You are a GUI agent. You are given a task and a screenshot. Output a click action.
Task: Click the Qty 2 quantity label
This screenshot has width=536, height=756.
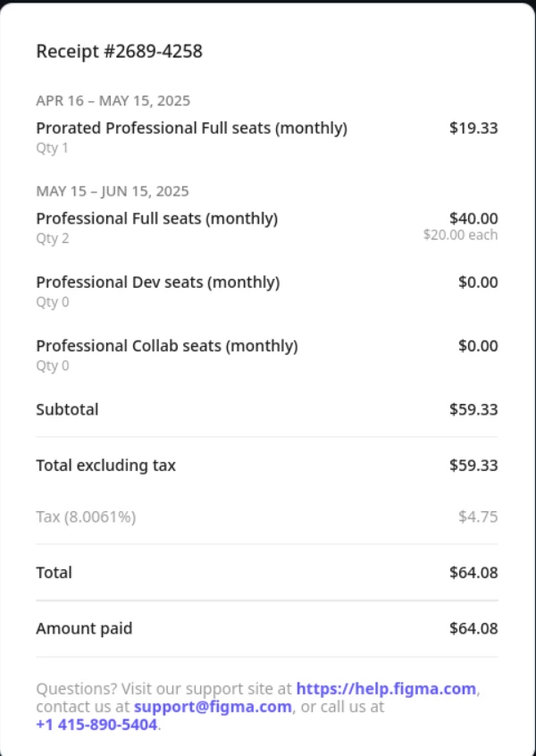pos(52,239)
